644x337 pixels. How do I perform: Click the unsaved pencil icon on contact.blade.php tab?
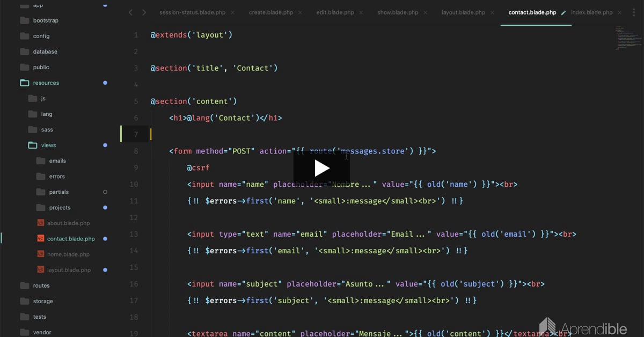[563, 12]
